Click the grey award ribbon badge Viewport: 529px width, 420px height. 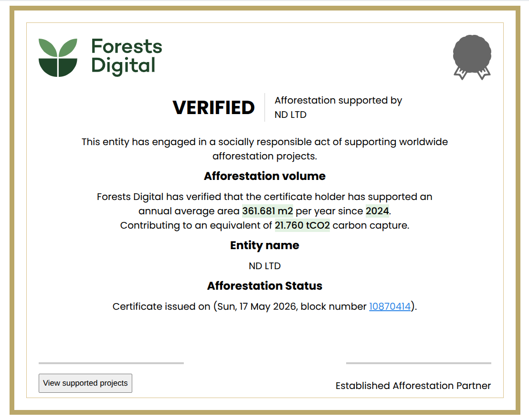point(472,57)
